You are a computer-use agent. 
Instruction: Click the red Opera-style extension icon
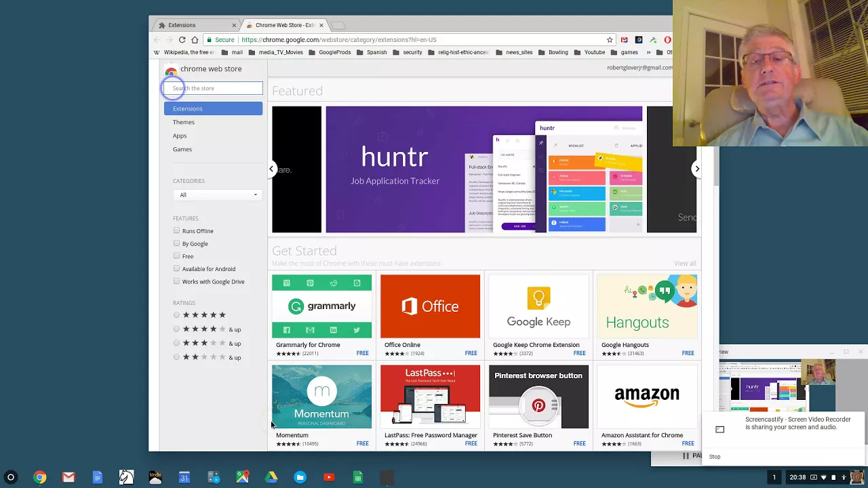[667, 39]
